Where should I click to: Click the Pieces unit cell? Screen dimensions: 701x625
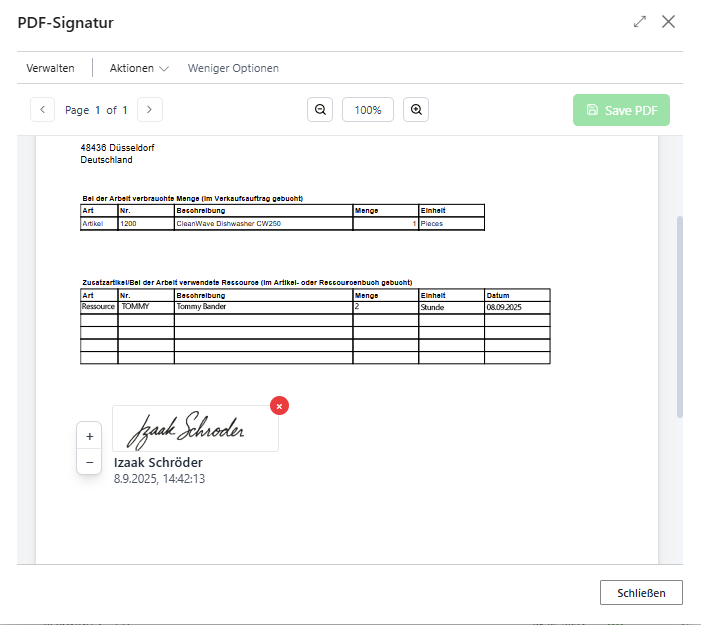pyautogui.click(x=452, y=224)
